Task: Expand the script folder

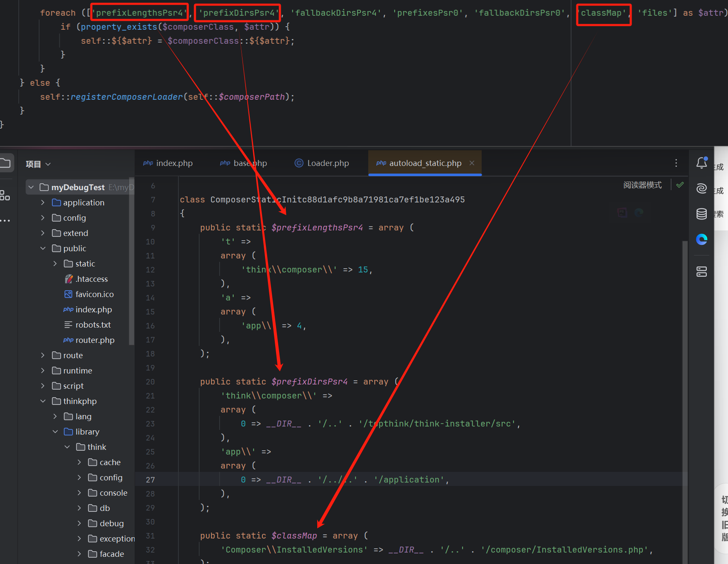Action: [x=42, y=386]
